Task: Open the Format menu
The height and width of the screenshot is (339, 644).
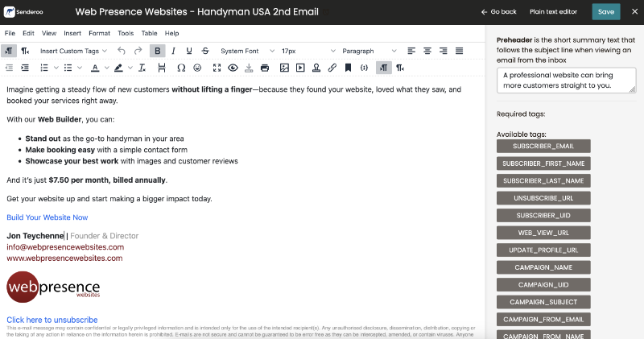Action: [99, 33]
